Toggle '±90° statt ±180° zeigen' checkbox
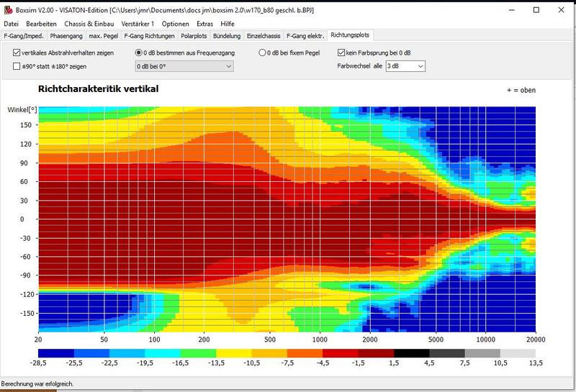The image size is (576, 392). point(17,66)
